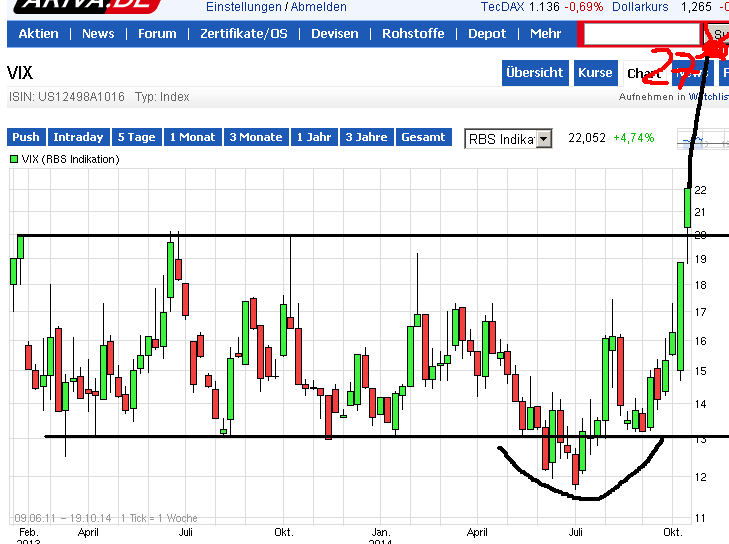Select the 1 Monat timeframe
Viewport: 729px width, 544px height.
(x=192, y=137)
